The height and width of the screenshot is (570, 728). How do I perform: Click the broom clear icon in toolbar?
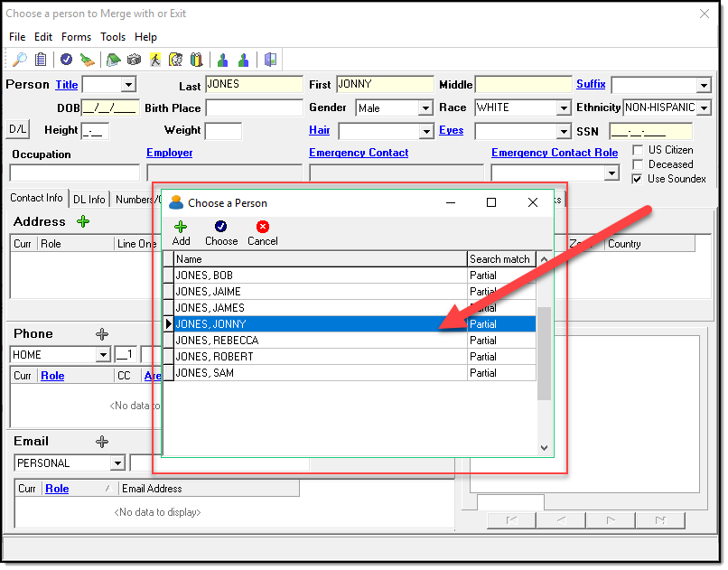tap(88, 60)
